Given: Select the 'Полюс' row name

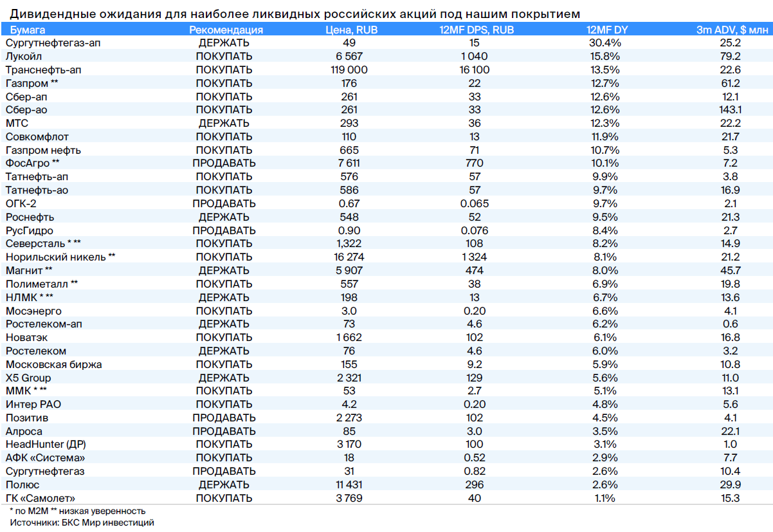Looking at the screenshot, I should point(23,485).
